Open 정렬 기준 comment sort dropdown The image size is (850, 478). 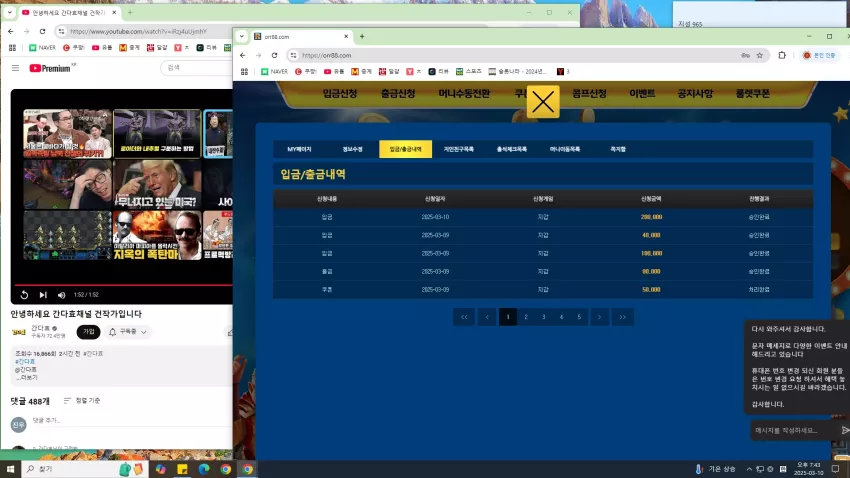point(82,401)
